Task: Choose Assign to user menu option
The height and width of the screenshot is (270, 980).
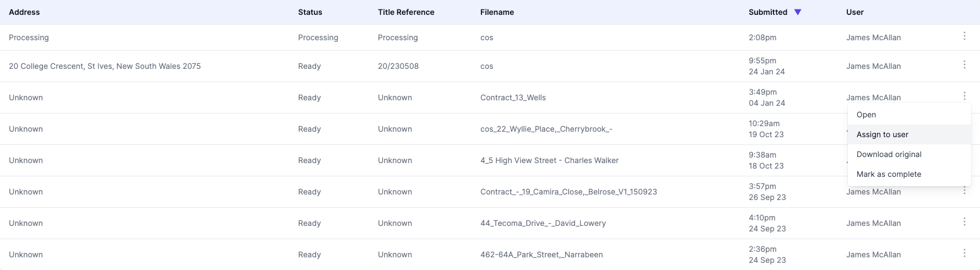Action: (882, 134)
